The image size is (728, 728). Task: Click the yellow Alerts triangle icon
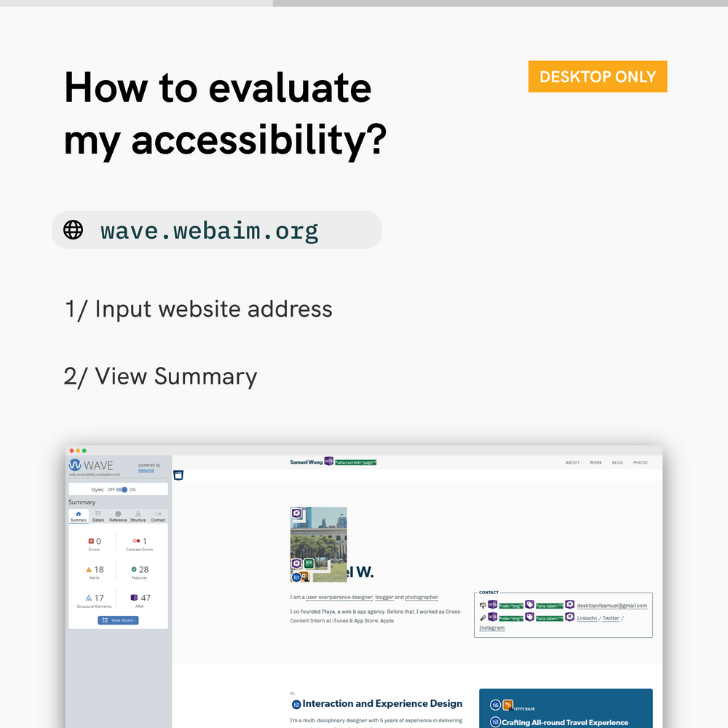point(89,569)
